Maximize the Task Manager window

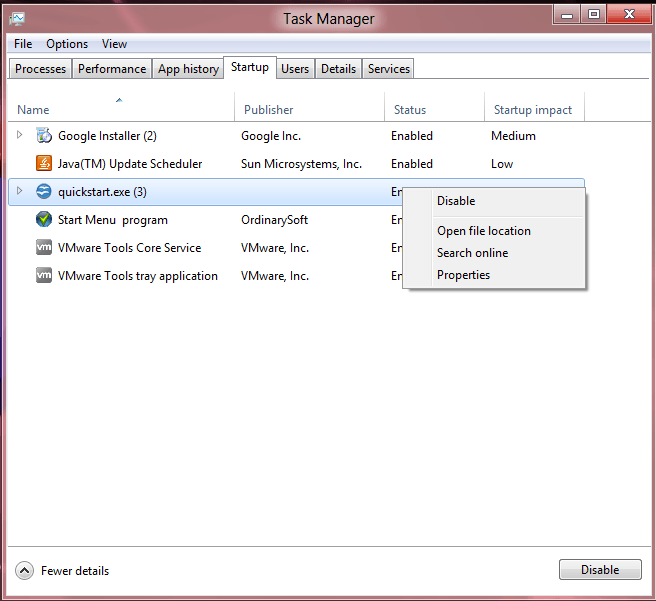tap(594, 15)
